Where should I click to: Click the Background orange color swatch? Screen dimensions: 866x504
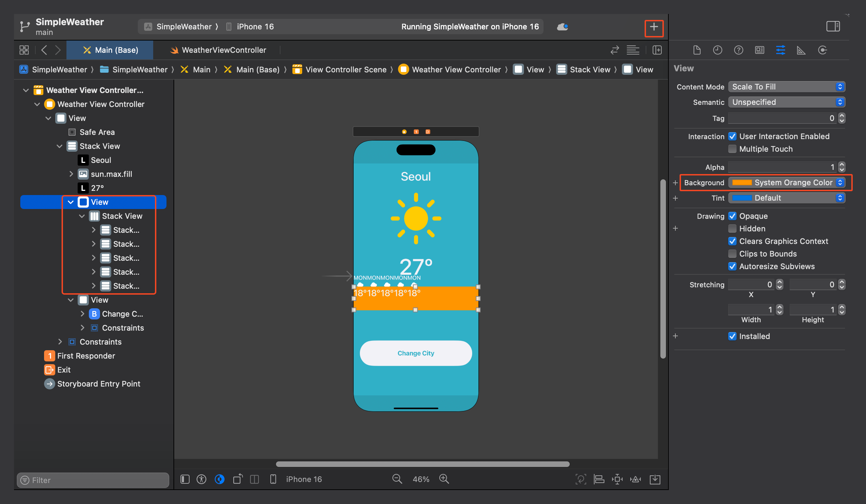coord(741,182)
